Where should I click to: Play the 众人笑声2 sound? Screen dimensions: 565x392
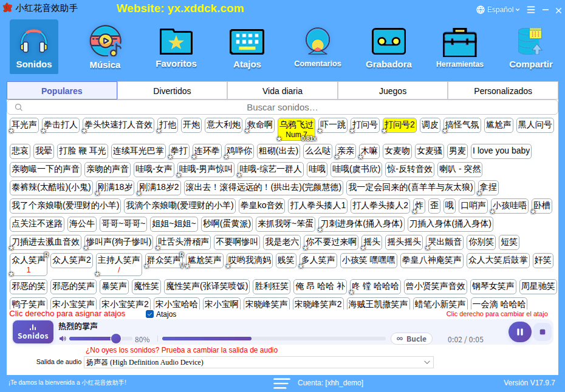click(x=72, y=260)
